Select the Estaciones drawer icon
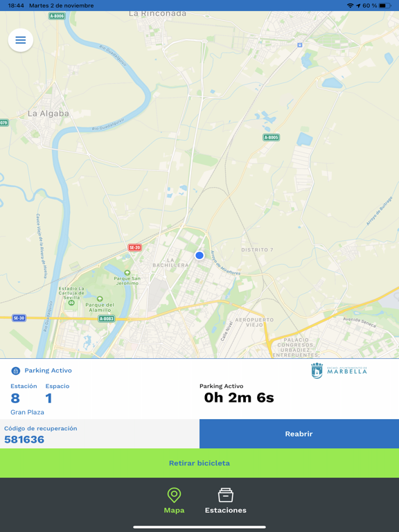The width and height of the screenshot is (399, 532). pos(226,495)
